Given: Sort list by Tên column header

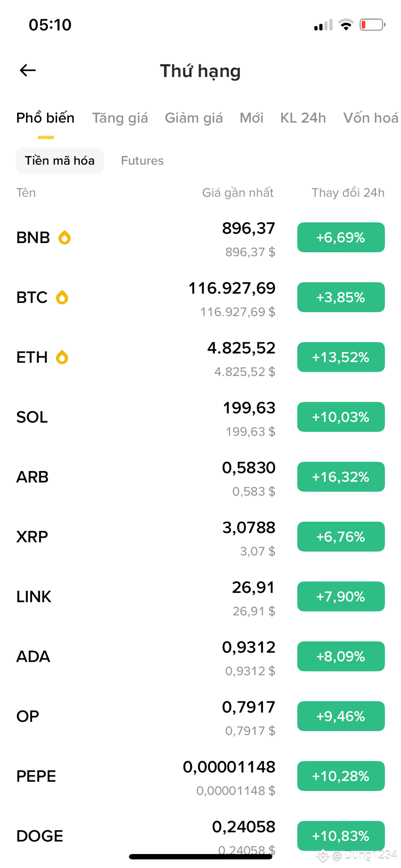Looking at the screenshot, I should pyautogui.click(x=26, y=193).
